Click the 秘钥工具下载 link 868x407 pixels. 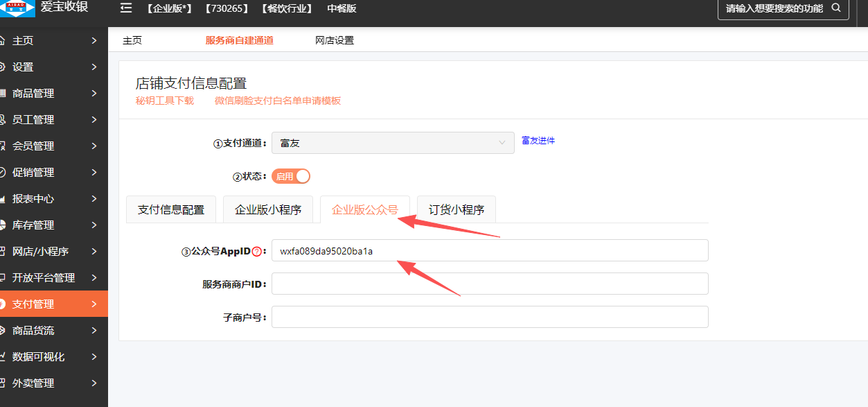tap(165, 101)
